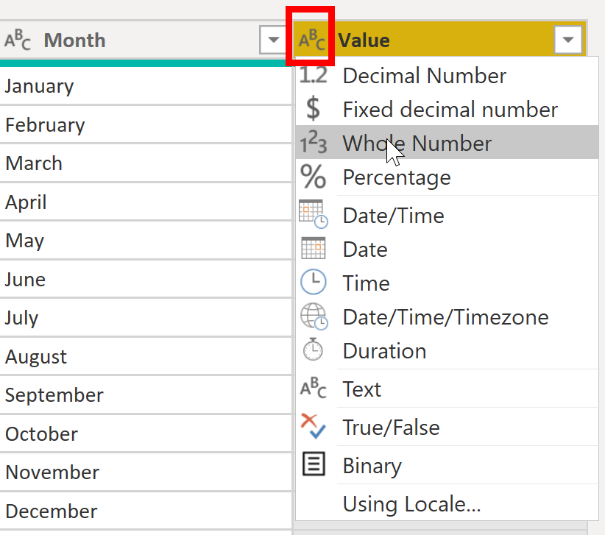Click the True/False cross-and-check icon
Image resolution: width=605 pixels, height=535 pixels.
313,426
